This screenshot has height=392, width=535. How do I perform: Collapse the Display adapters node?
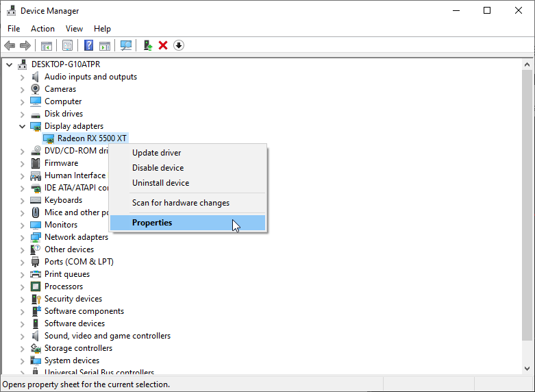pos(22,126)
